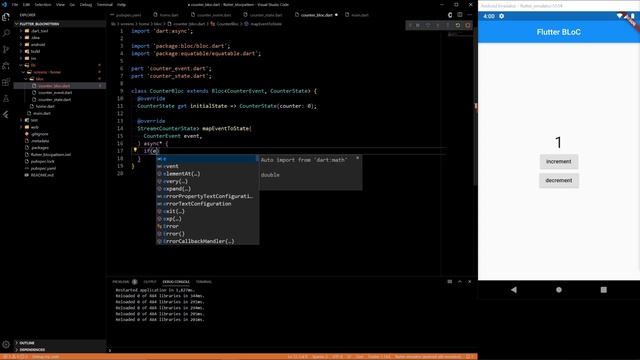Tap the increment button in the emulator
The width and height of the screenshot is (640, 360).
tap(559, 162)
